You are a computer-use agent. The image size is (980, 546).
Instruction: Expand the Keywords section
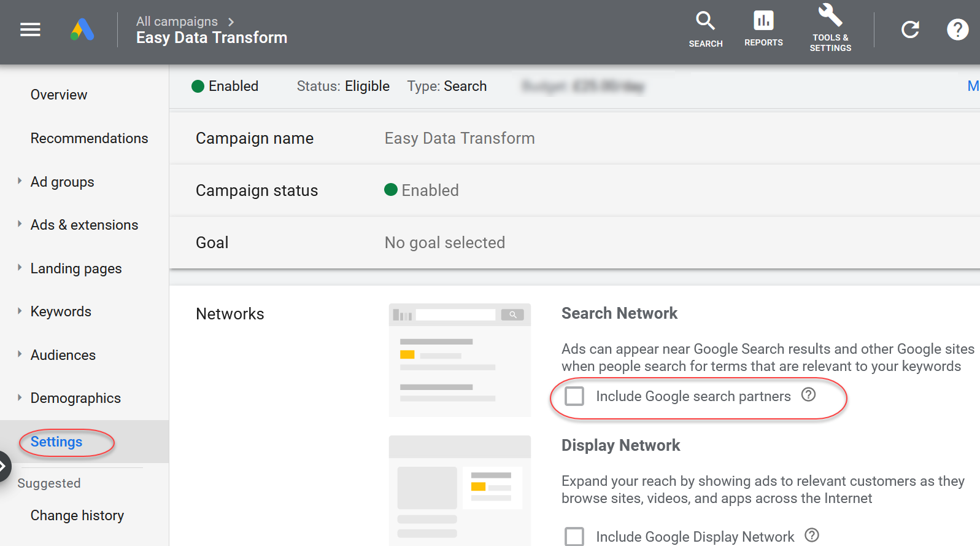click(20, 311)
